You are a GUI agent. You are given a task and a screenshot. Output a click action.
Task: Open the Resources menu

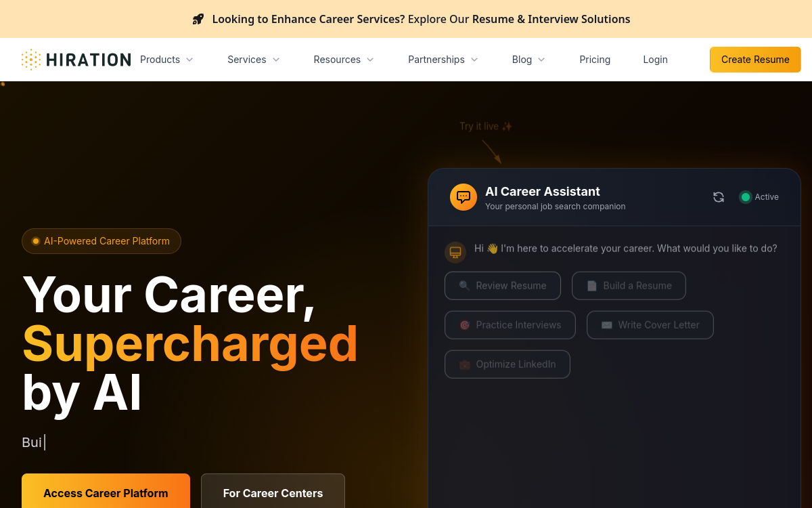click(344, 60)
